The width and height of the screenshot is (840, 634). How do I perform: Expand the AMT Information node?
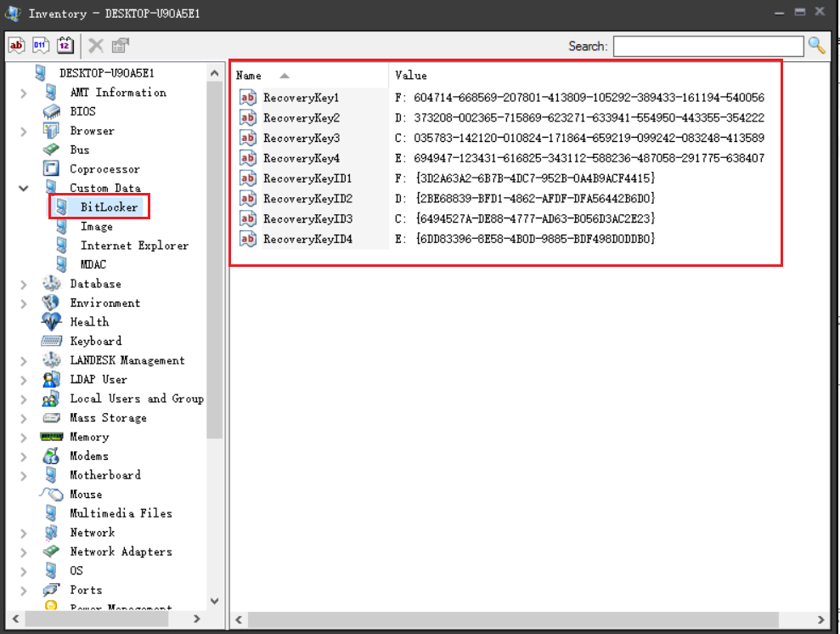tap(24, 93)
